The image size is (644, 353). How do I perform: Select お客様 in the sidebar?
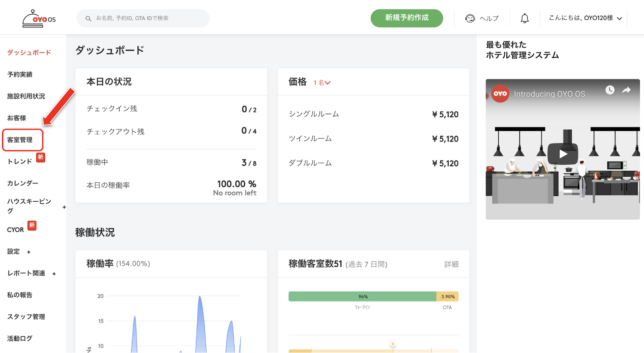point(17,118)
